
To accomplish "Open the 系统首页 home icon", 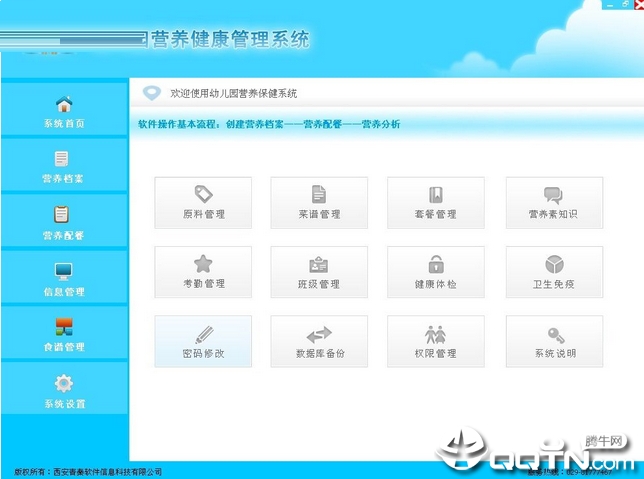I will point(64,104).
